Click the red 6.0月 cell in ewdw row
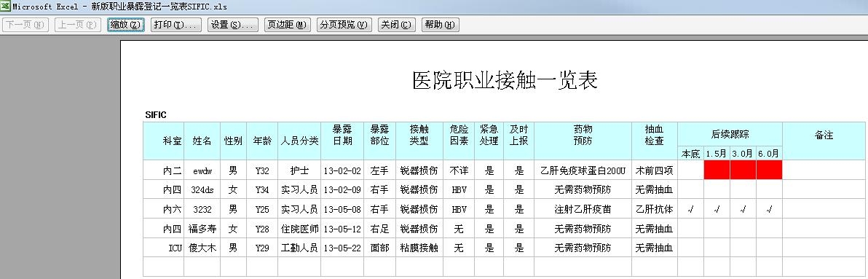Image resolution: width=868 pixels, height=279 pixels. [769, 170]
